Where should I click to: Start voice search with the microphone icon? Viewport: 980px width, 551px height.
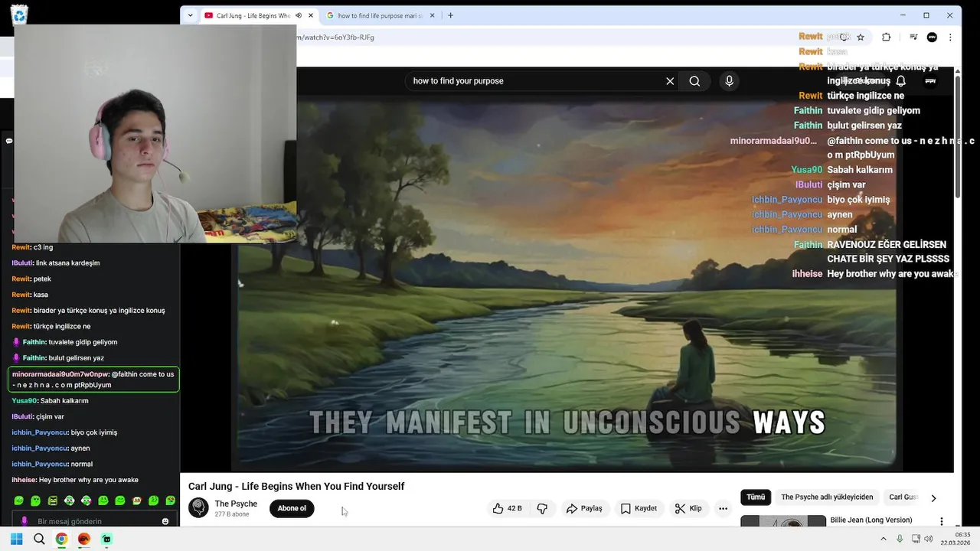pos(729,81)
